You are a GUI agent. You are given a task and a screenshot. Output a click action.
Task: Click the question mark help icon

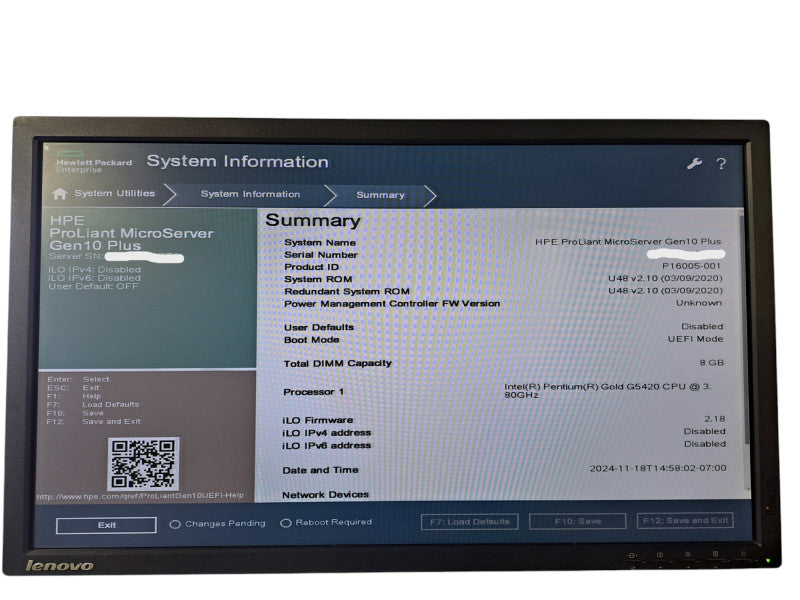pos(721,164)
